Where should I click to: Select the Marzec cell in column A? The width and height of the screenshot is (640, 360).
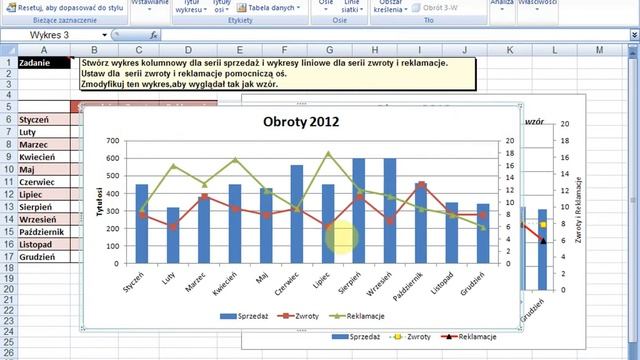(44, 144)
